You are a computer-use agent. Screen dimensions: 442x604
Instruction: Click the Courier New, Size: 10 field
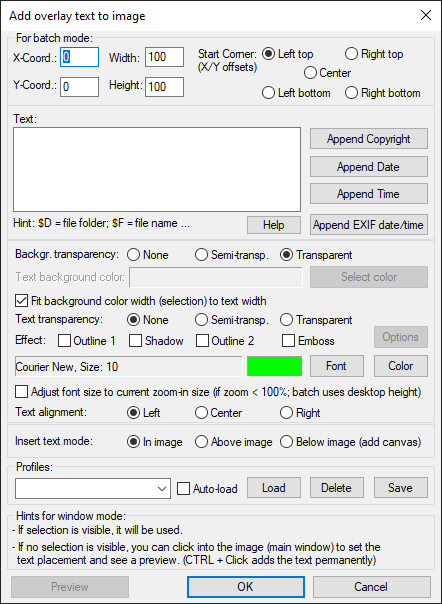[x=128, y=366]
